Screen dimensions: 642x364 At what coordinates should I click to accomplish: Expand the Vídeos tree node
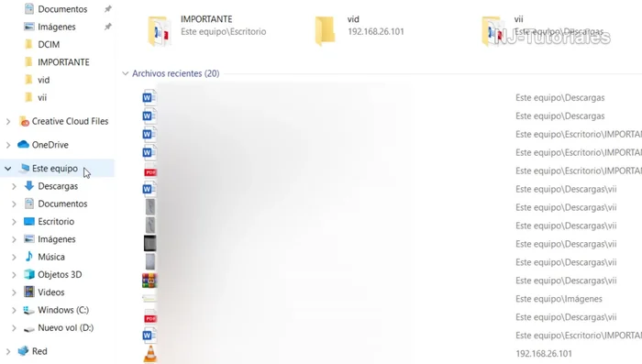pyautogui.click(x=14, y=292)
